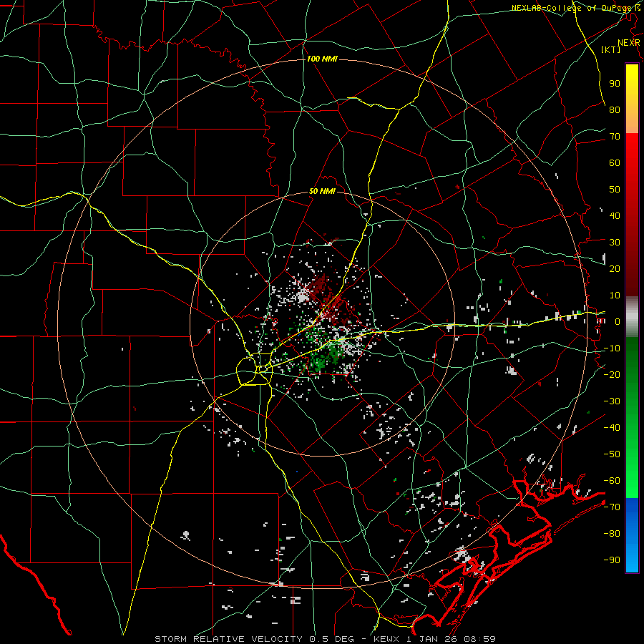This screenshot has height=644, width=644.
Task: Click the 90 value on velocity scale
Action: point(615,84)
